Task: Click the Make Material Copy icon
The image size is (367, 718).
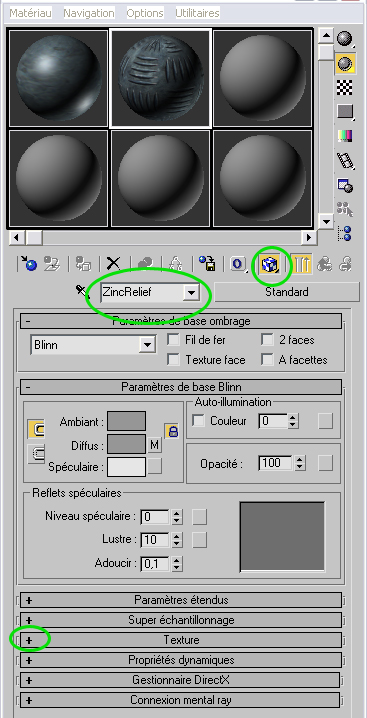Action: (145, 264)
